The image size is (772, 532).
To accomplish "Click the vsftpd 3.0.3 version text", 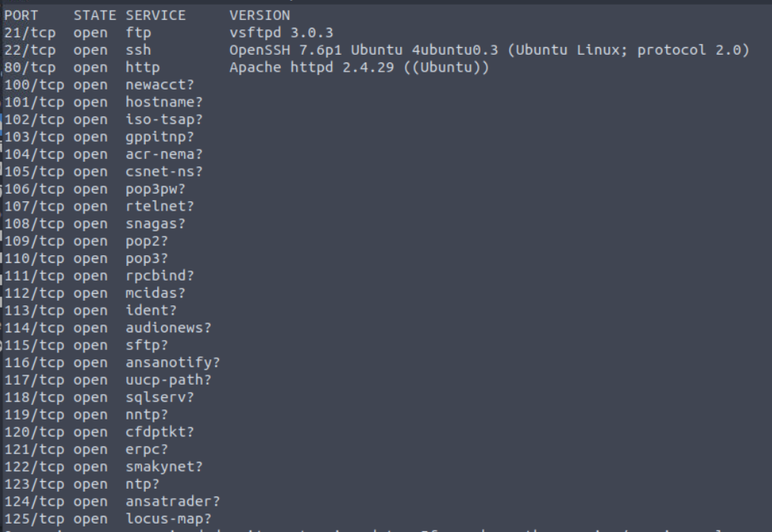I will 281,33.
